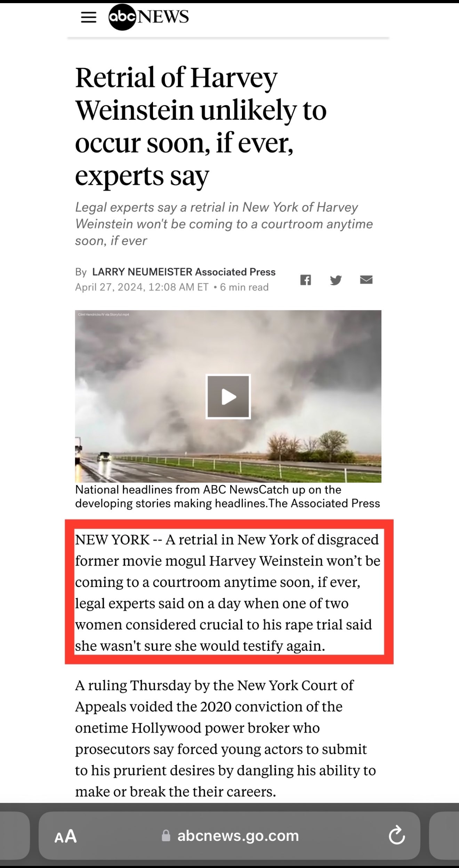
Task: Select the abcnews.go.com address field
Action: [x=229, y=836]
